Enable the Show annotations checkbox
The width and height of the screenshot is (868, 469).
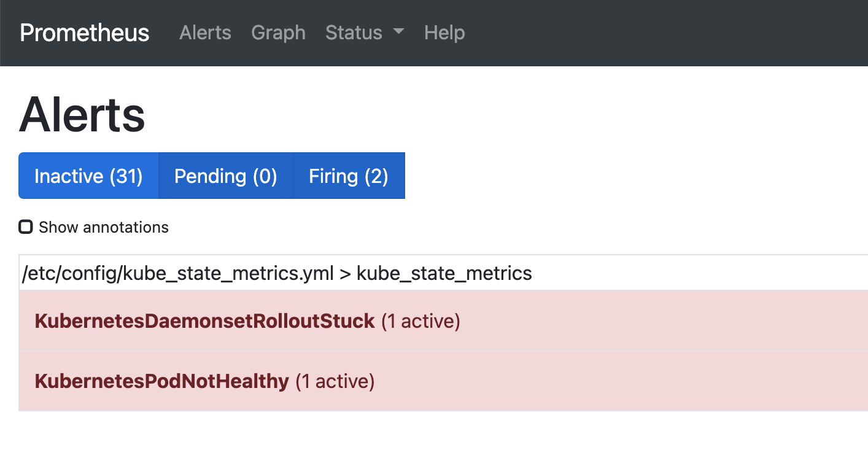click(x=25, y=227)
